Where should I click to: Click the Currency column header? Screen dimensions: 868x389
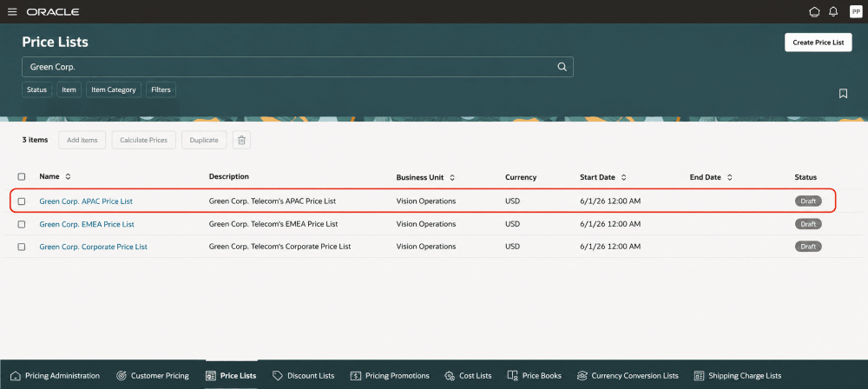[x=521, y=177]
